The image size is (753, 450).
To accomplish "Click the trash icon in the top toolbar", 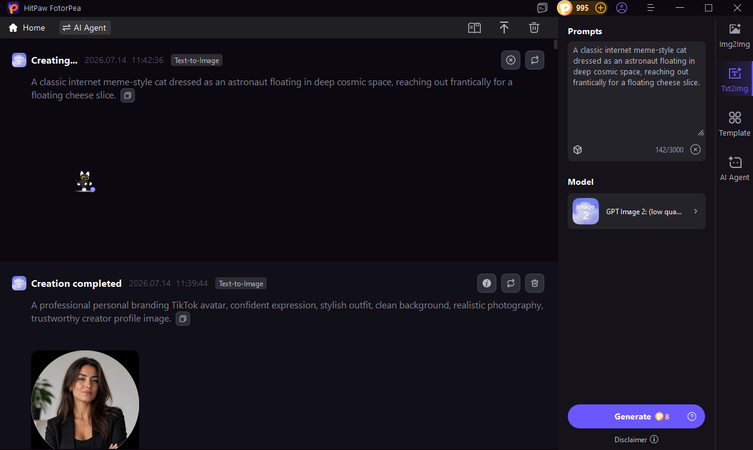I will coord(534,27).
